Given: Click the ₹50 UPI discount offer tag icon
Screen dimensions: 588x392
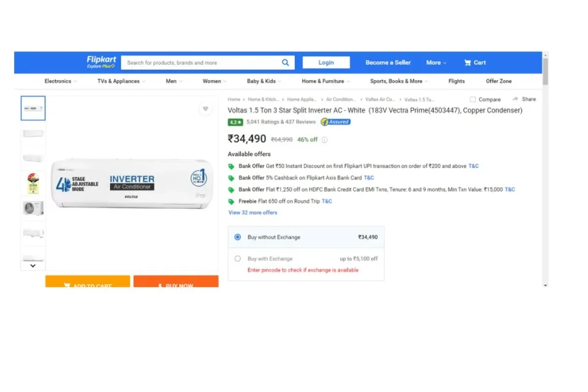Looking at the screenshot, I should tap(231, 166).
